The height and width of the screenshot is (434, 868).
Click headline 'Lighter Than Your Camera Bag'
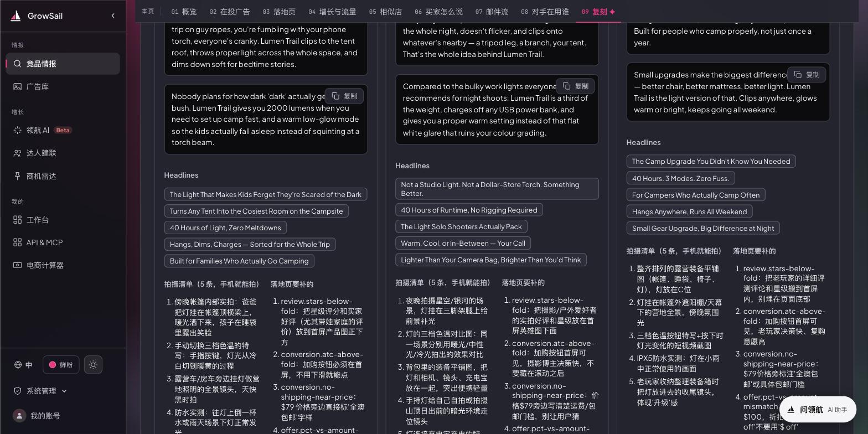click(x=490, y=260)
